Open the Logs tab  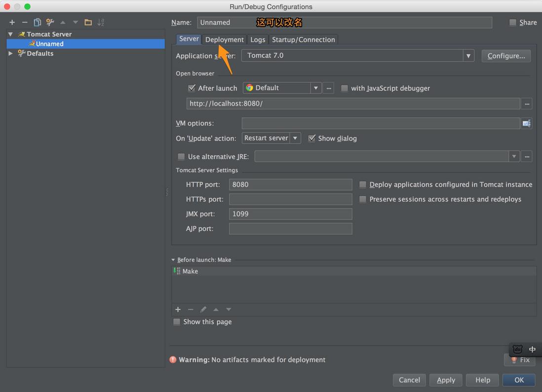pos(258,39)
